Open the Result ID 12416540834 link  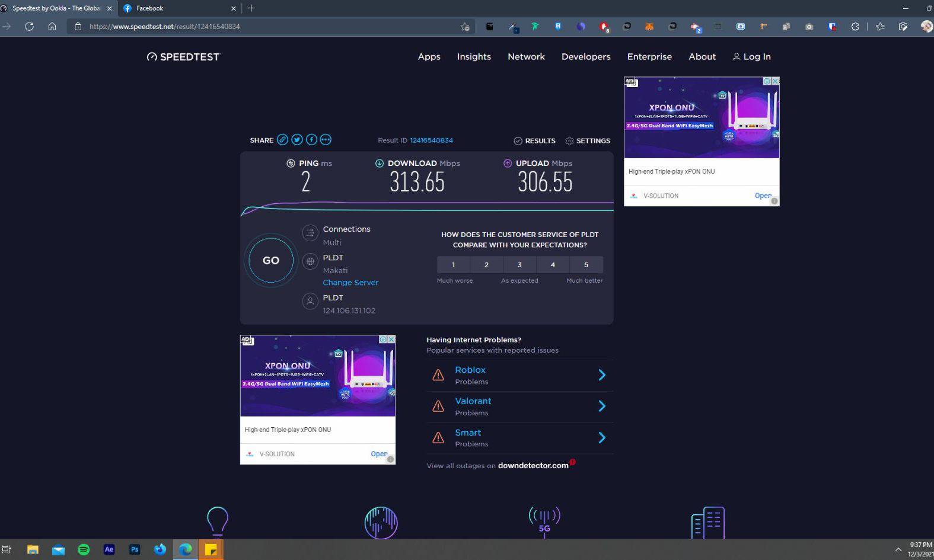click(x=431, y=140)
